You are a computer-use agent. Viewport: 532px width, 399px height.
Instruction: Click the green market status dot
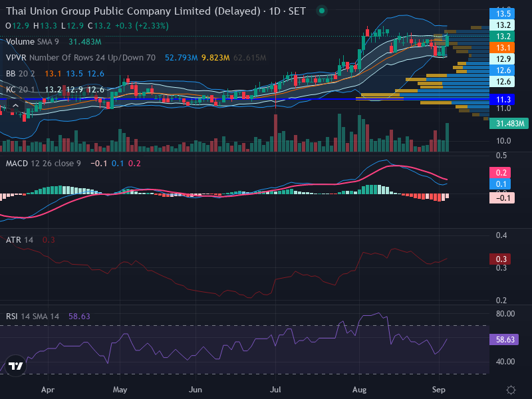coord(322,11)
